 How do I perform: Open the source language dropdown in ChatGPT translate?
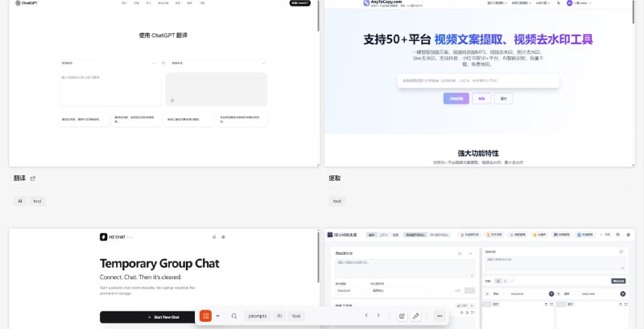pos(109,64)
